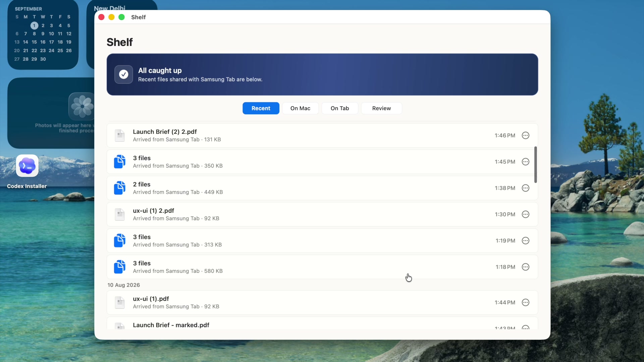
Task: Switch to the Recent tab
Action: pyautogui.click(x=261, y=108)
